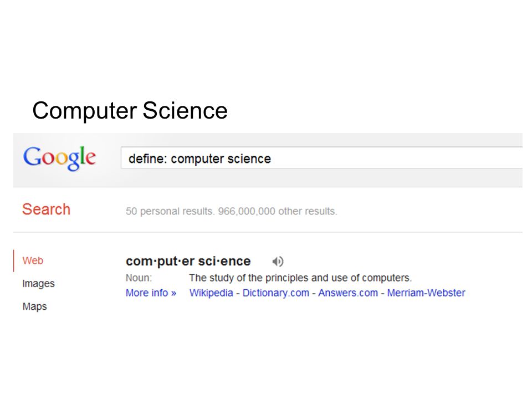532x399 pixels.
Task: Click the '50 personal results' text
Action: (170, 211)
